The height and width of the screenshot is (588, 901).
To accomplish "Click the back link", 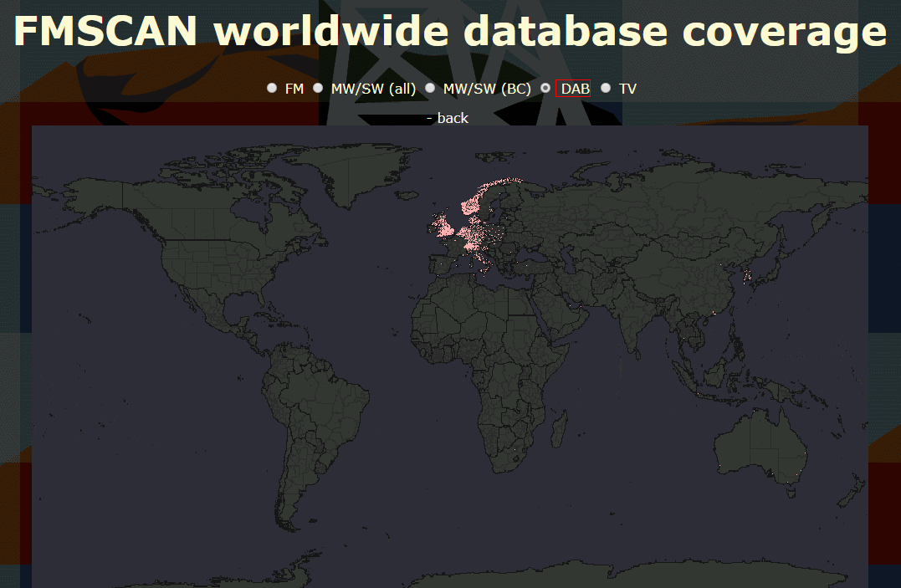I will click(x=453, y=118).
